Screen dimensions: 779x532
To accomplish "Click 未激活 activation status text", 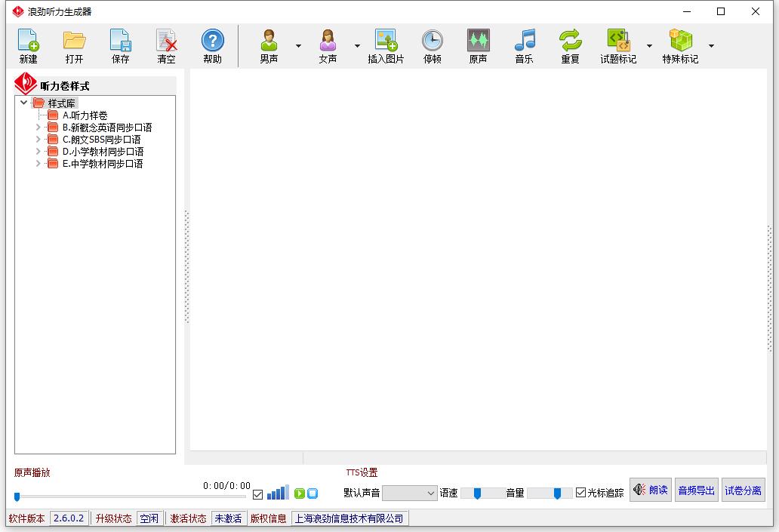I will pyautogui.click(x=228, y=518).
